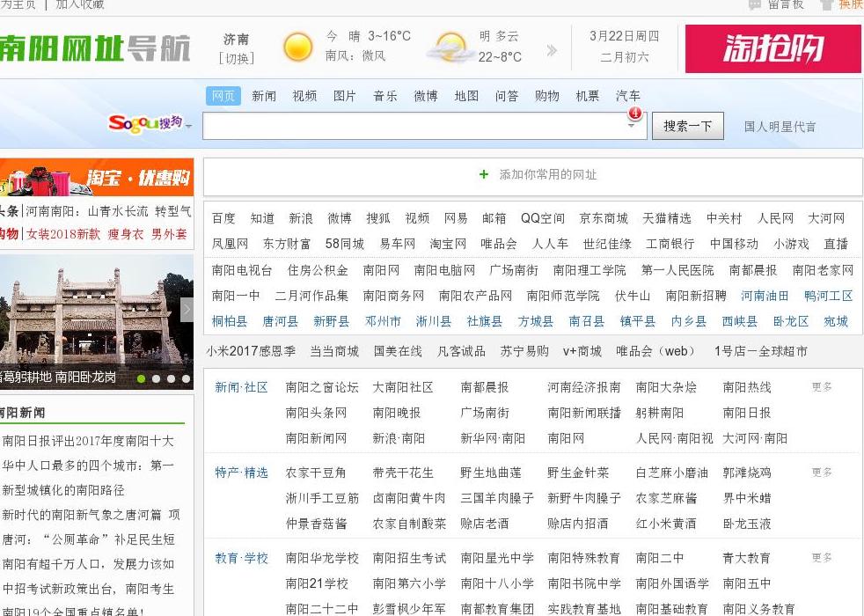Image resolution: width=864 pixels, height=616 pixels.
Task: Expand 更多 in the 新闻·社区 row
Action: (x=822, y=387)
